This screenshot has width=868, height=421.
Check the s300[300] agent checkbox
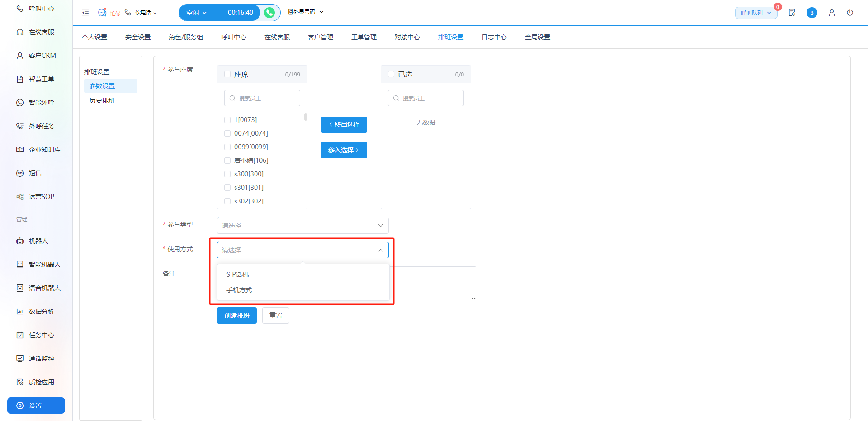(x=227, y=174)
